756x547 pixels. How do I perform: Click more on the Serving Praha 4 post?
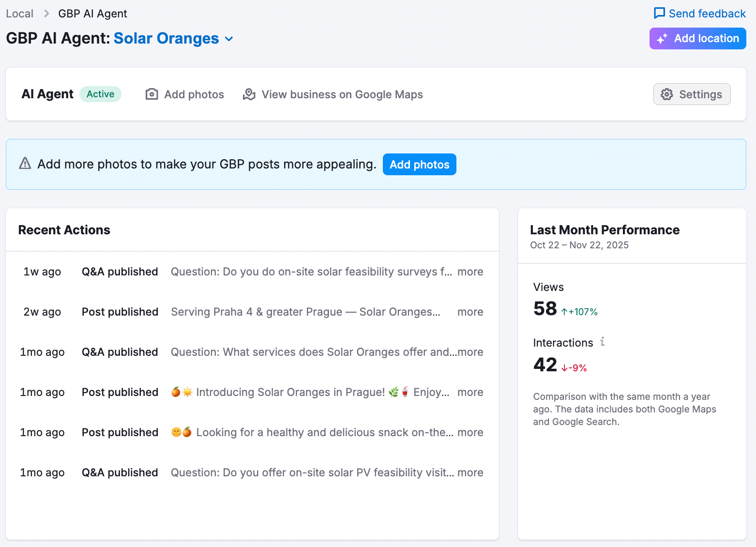click(470, 312)
